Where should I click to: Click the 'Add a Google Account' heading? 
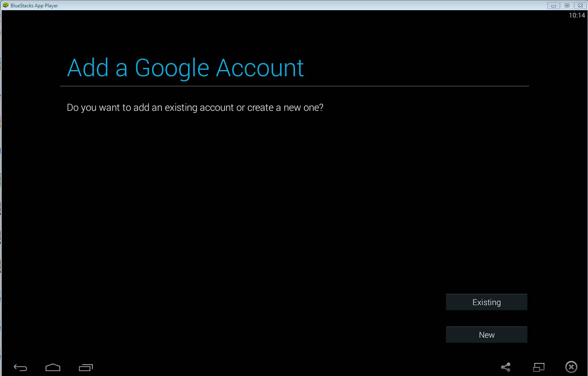coord(186,68)
